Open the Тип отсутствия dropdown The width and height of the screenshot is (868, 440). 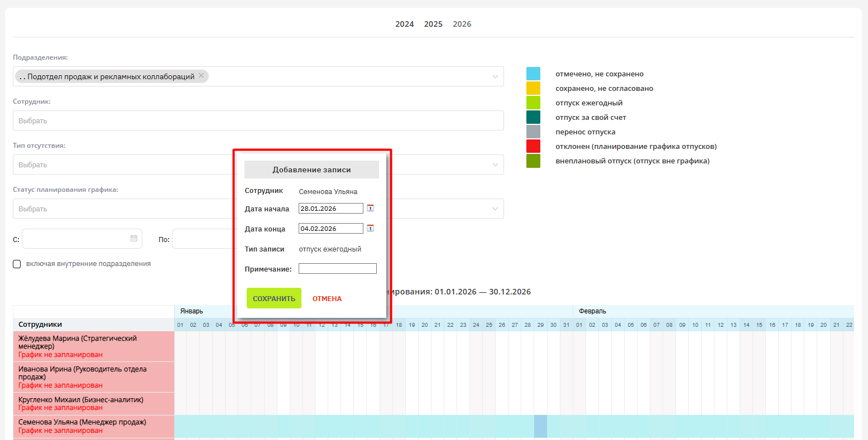coord(495,165)
